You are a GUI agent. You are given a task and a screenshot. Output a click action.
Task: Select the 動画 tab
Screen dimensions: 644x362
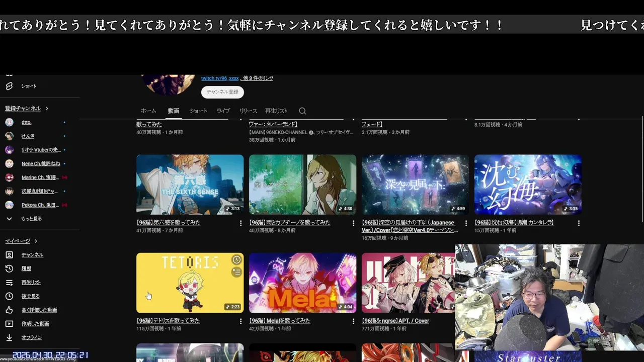174,111
